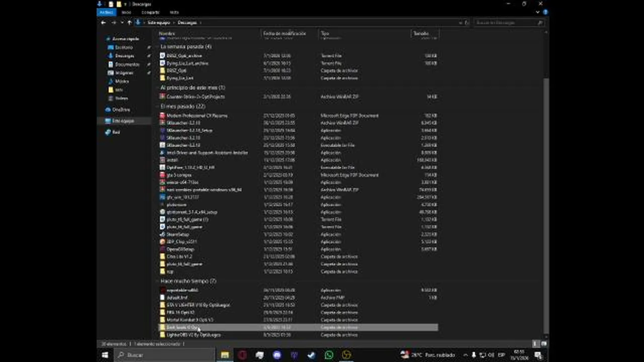644x362 pixels.
Task: Click the back navigation arrow
Action: [103, 23]
